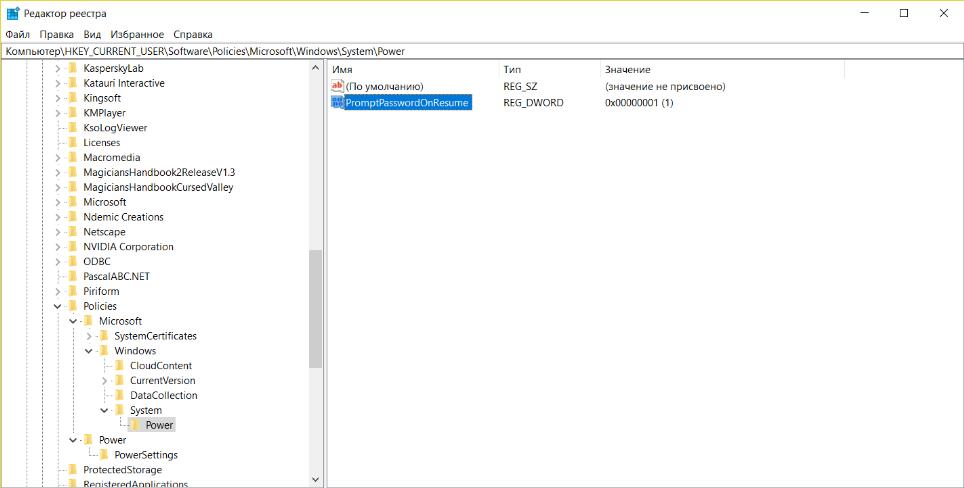Select the CloudContent folder icon
The height and width of the screenshot is (488, 964).
[x=119, y=366]
